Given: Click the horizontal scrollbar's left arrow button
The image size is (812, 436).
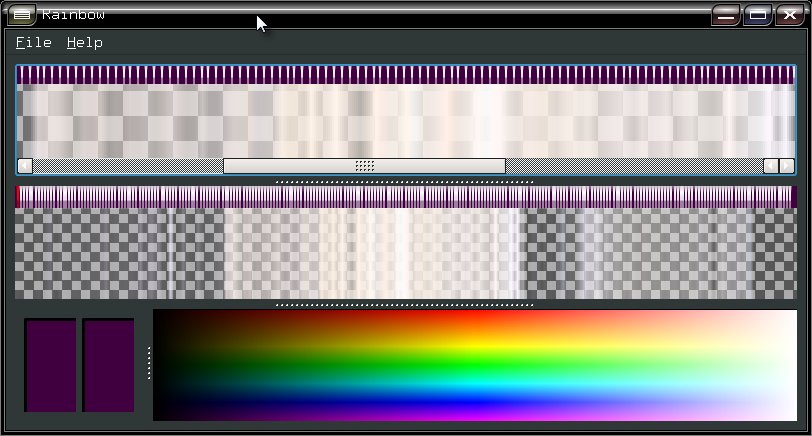Looking at the screenshot, I should (25, 166).
